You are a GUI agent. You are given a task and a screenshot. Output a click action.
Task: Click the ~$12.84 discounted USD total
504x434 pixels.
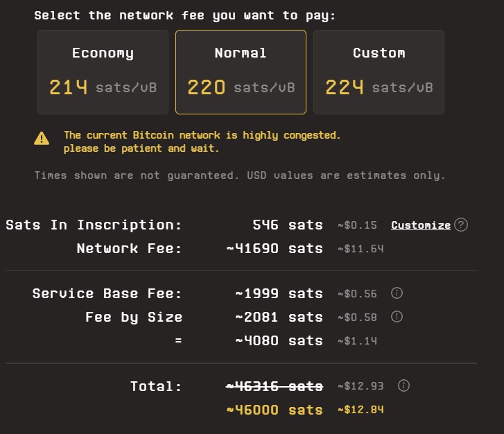360,410
